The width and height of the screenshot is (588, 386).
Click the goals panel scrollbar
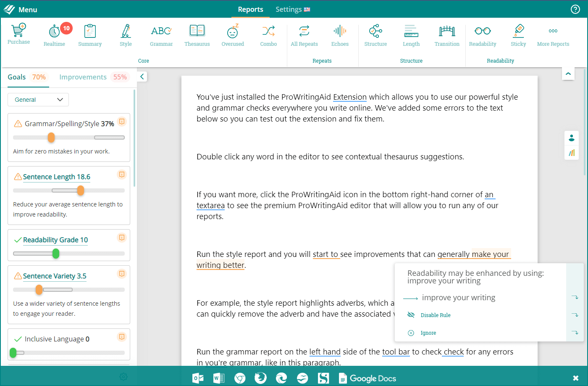click(134, 138)
